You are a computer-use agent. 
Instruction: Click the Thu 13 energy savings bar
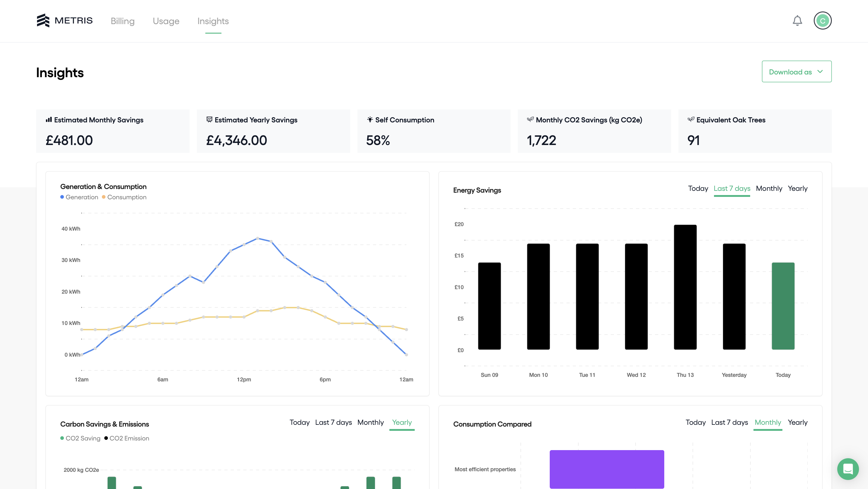(685, 287)
